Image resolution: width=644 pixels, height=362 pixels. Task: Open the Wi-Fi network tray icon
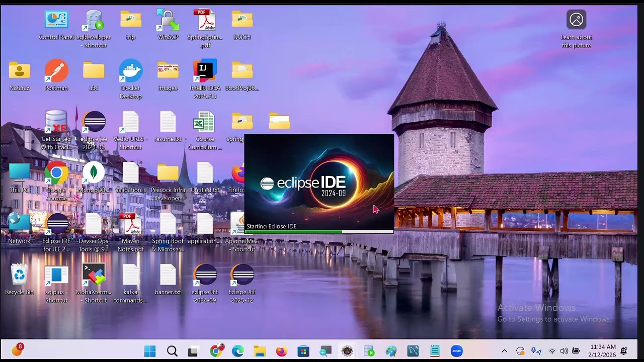[x=552, y=351]
